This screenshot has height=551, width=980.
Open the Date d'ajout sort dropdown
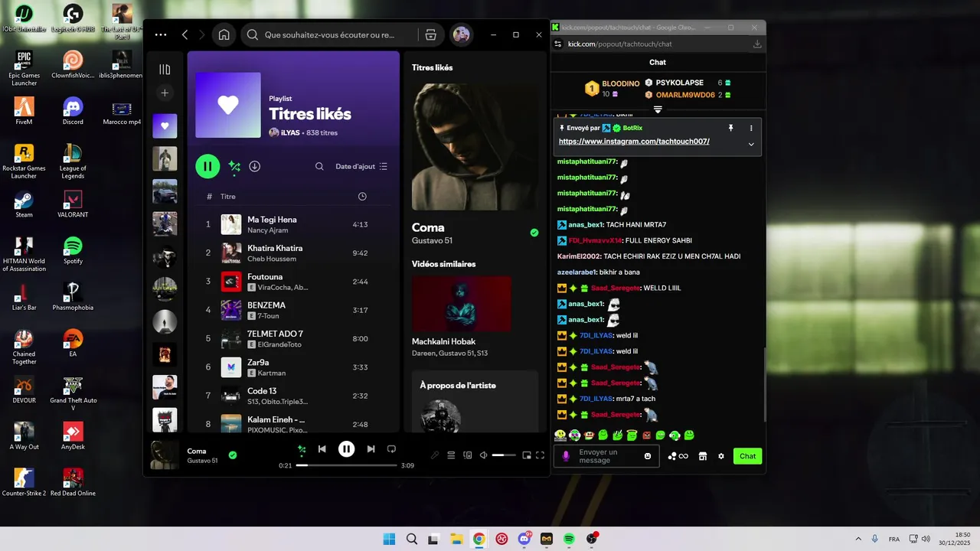tap(361, 166)
